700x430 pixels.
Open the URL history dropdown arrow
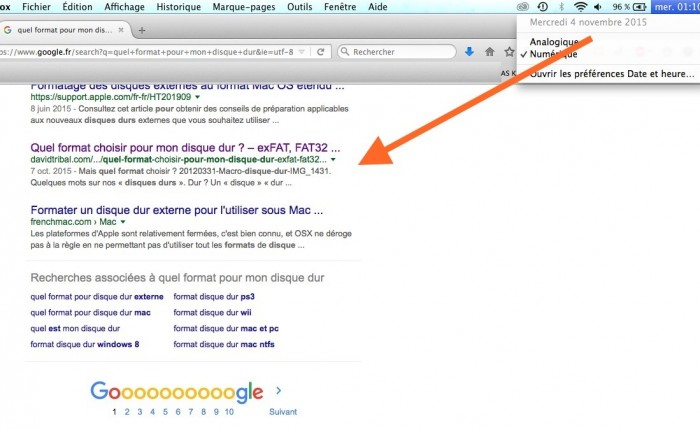[x=302, y=52]
